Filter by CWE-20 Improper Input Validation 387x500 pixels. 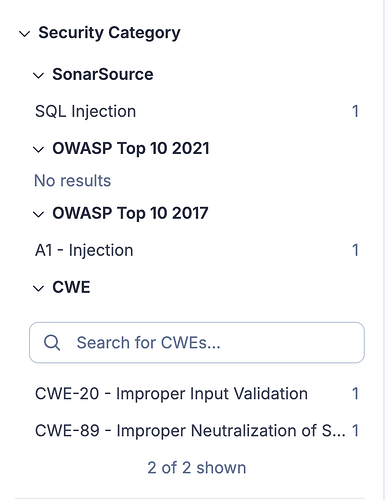[197, 394]
